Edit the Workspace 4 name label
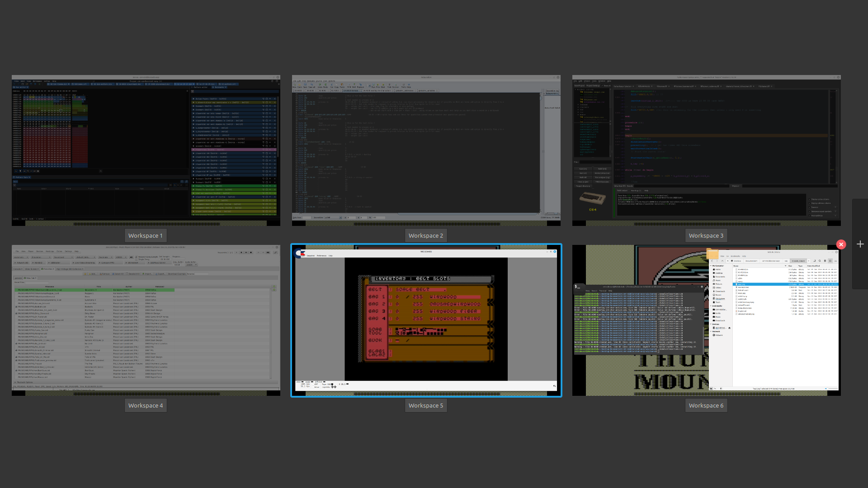The image size is (868, 488). tap(146, 405)
